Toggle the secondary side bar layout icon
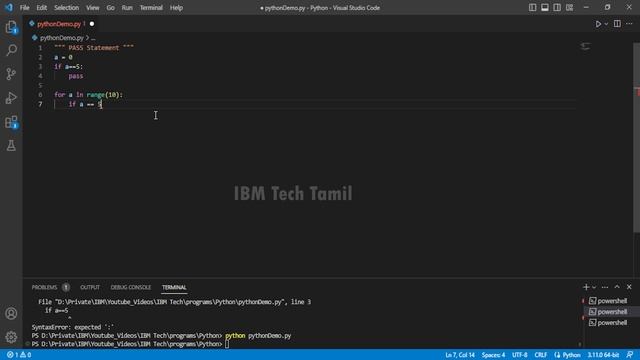The width and height of the screenshot is (640, 360). tap(557, 7)
